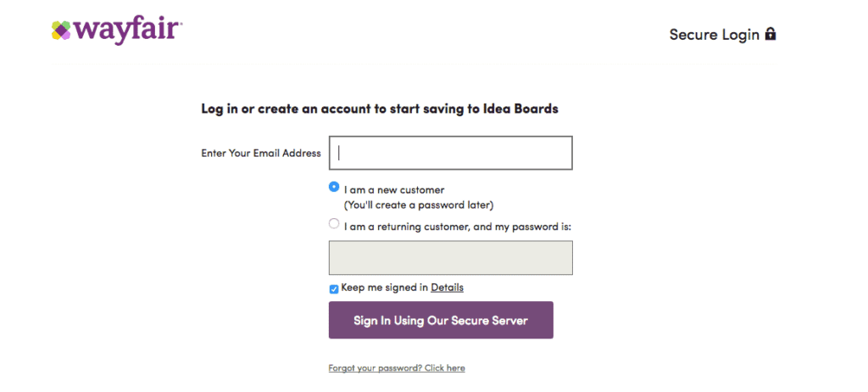Click the 'You'll create a password later' note
868x392 pixels.
point(418,205)
